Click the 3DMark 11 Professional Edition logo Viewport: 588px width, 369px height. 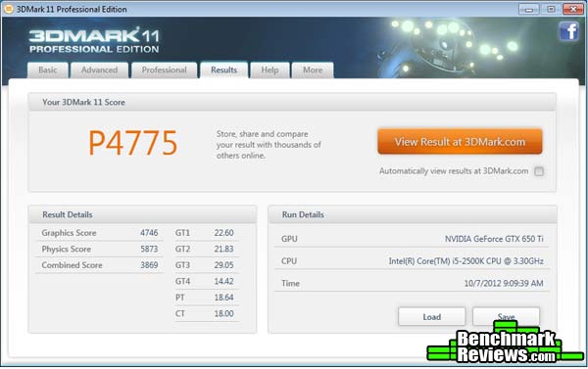(x=94, y=40)
